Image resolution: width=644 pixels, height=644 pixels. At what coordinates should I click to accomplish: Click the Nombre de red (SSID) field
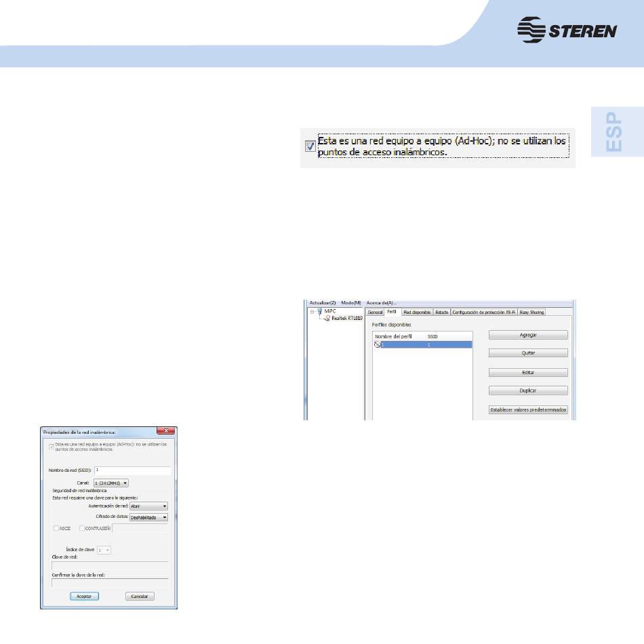(x=133, y=470)
